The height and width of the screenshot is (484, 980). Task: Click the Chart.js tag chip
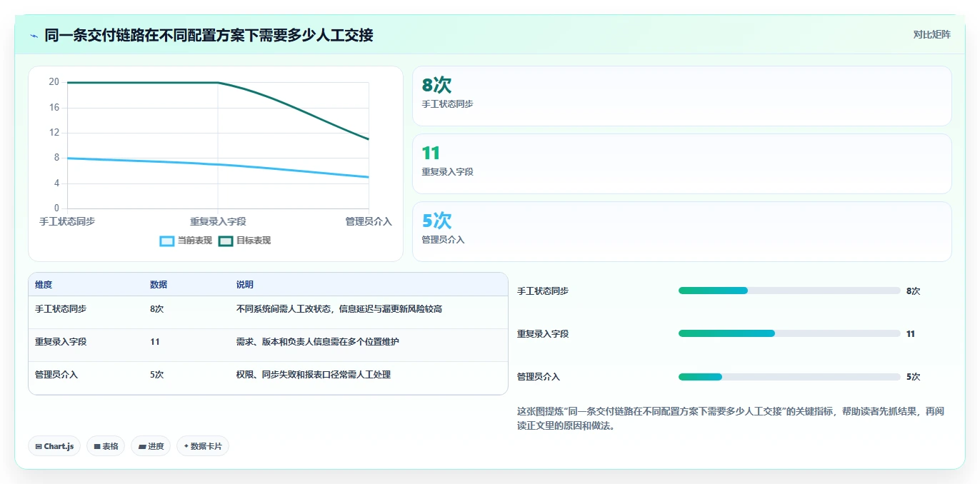pos(54,446)
